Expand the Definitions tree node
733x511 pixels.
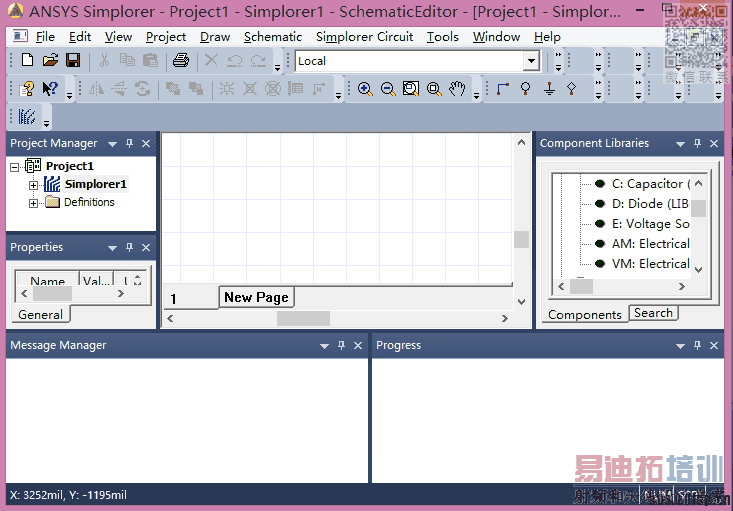(x=33, y=203)
